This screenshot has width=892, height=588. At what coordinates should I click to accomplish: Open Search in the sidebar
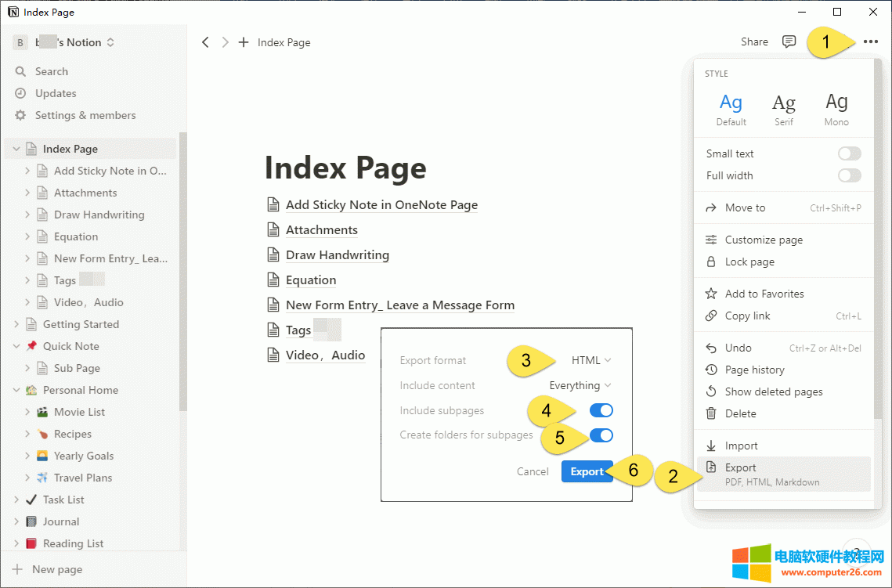(51, 71)
